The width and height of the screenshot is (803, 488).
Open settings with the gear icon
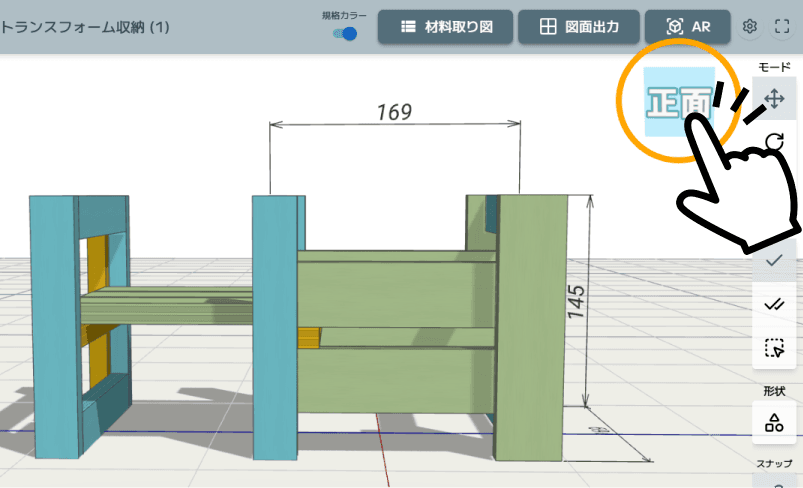[750, 27]
